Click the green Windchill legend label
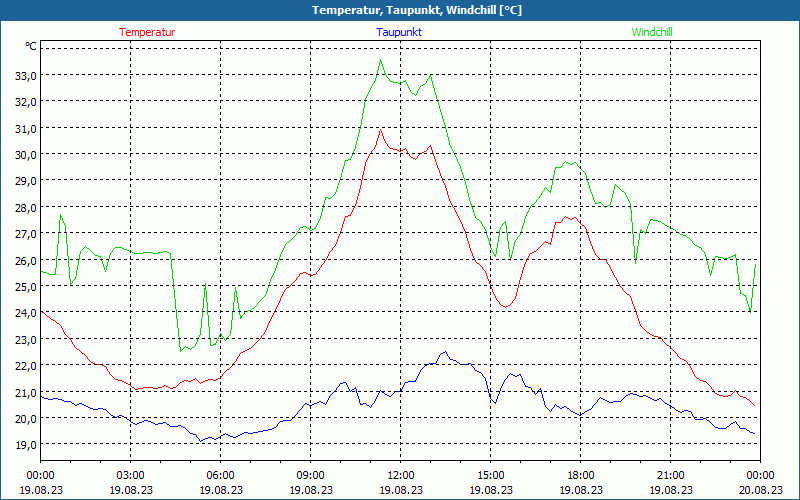Image resolution: width=800 pixels, height=500 pixels. pos(652,32)
